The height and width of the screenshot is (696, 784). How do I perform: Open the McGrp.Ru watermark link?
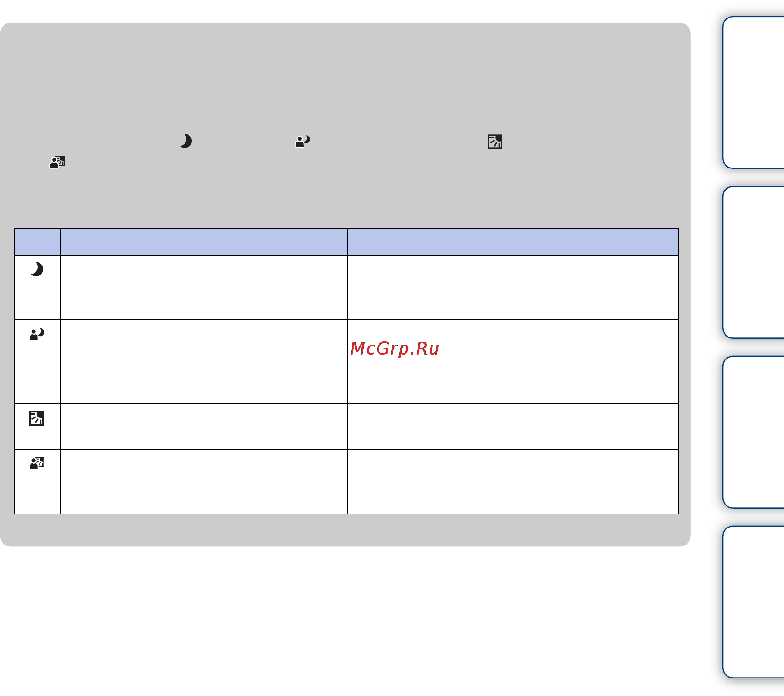394,349
